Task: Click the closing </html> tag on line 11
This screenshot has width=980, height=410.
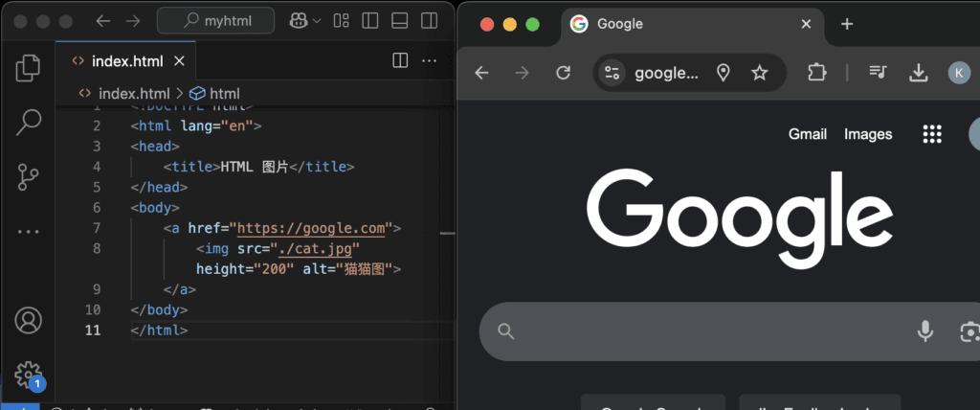Action: [x=159, y=330]
